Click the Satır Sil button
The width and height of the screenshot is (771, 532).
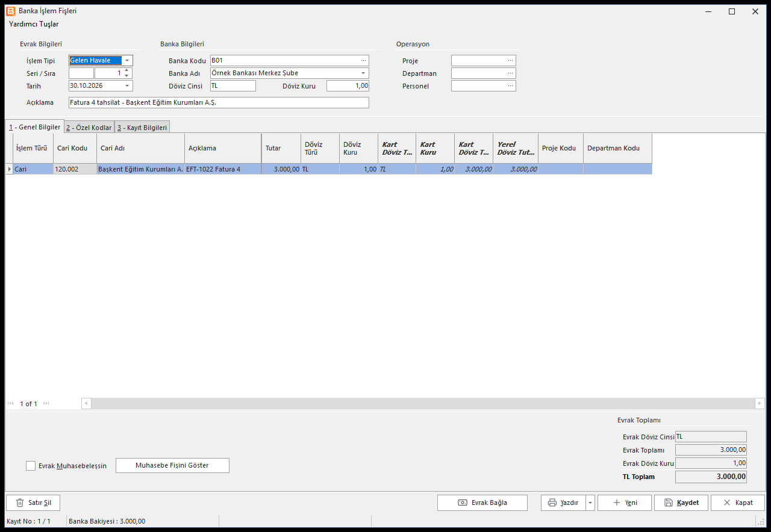(33, 503)
